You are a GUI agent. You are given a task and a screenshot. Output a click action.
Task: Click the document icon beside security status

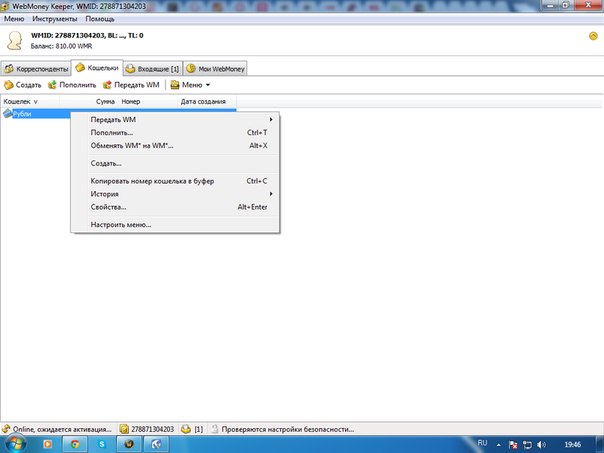(215, 429)
